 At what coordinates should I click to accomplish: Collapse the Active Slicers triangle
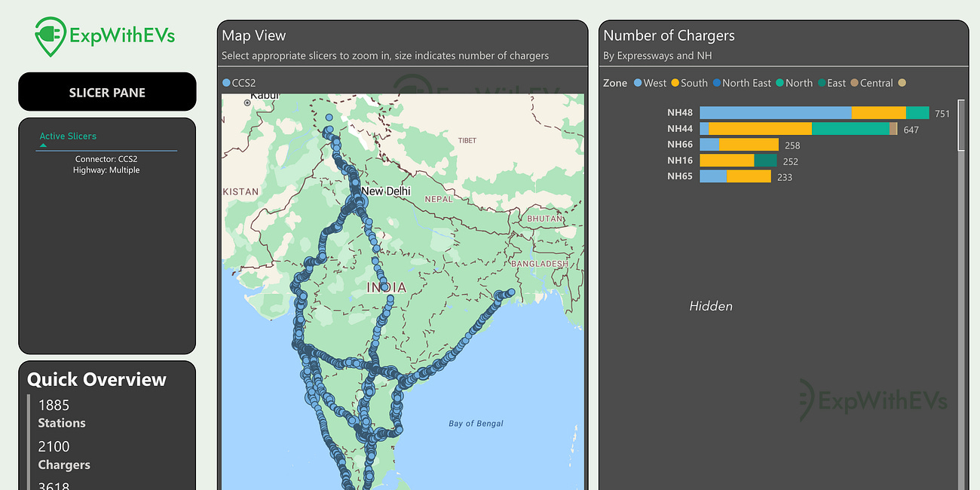pos(43,145)
